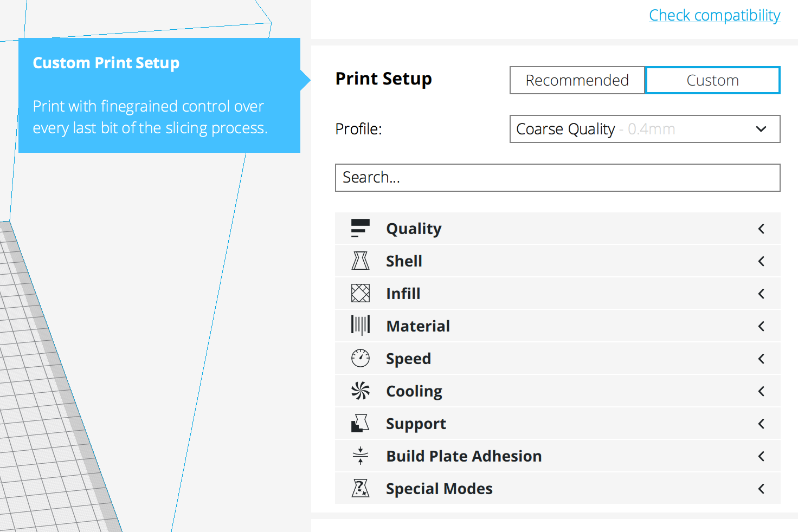Image resolution: width=798 pixels, height=532 pixels.
Task: Open the Coarse Quality profile dropdown
Action: pyautogui.click(x=645, y=129)
